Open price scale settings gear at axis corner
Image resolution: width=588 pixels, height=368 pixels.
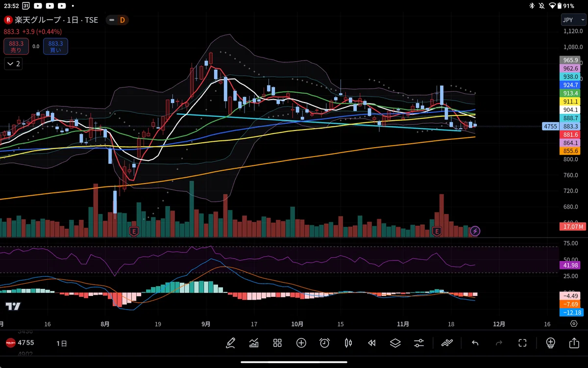(574, 324)
